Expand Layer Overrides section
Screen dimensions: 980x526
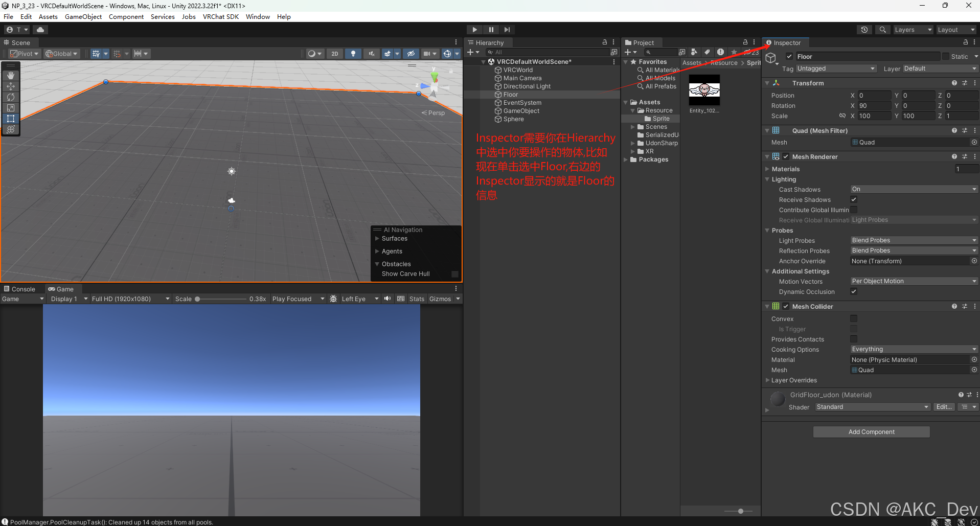(x=767, y=380)
